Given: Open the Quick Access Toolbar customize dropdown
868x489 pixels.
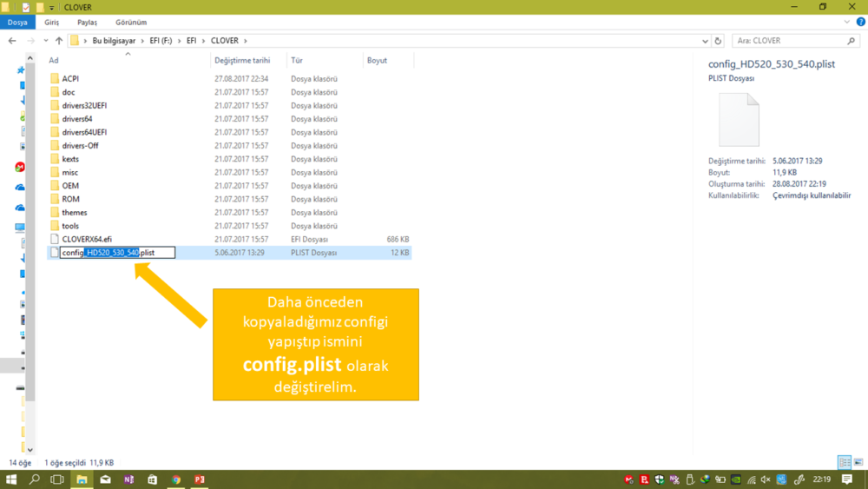Looking at the screenshot, I should (x=52, y=8).
